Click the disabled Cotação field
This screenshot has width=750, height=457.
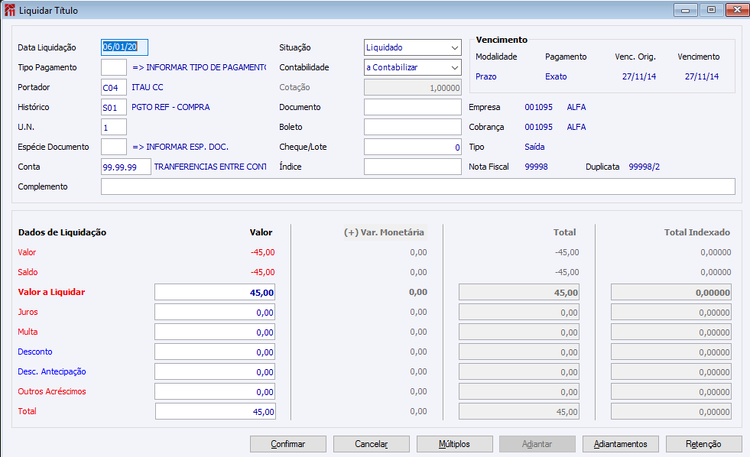click(x=412, y=88)
